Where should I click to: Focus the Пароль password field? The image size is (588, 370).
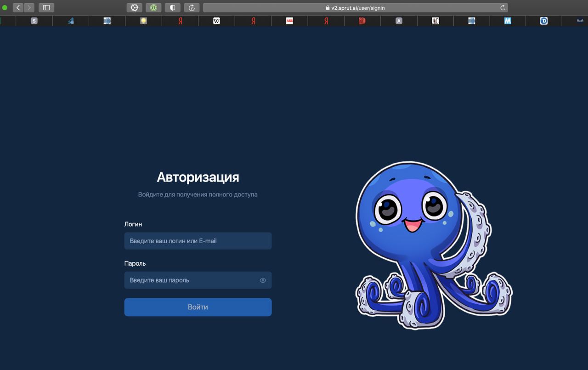(198, 280)
